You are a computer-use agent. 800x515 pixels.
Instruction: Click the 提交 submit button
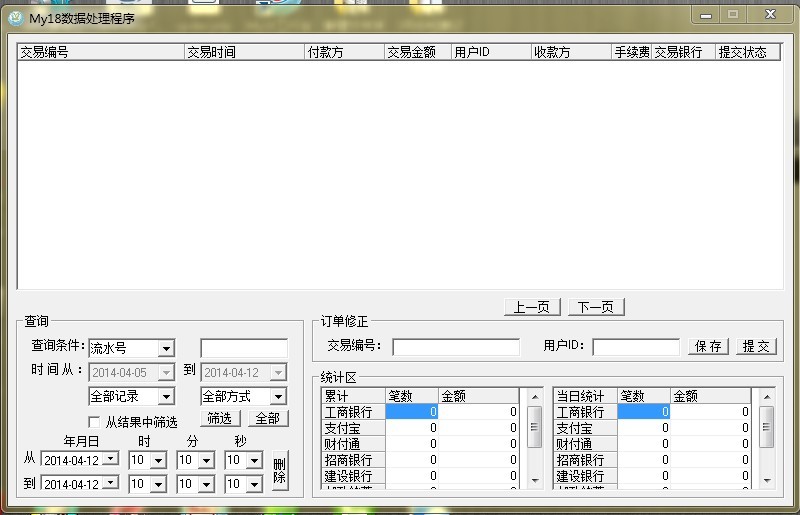pos(756,346)
